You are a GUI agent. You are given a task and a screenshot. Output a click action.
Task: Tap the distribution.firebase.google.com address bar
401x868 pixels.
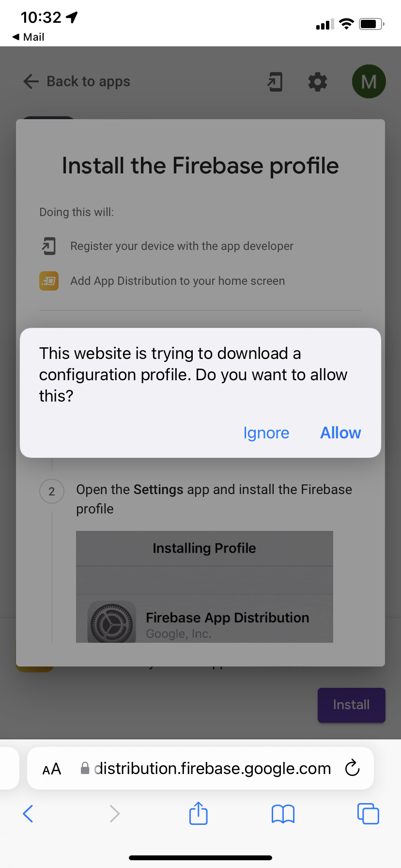212,768
